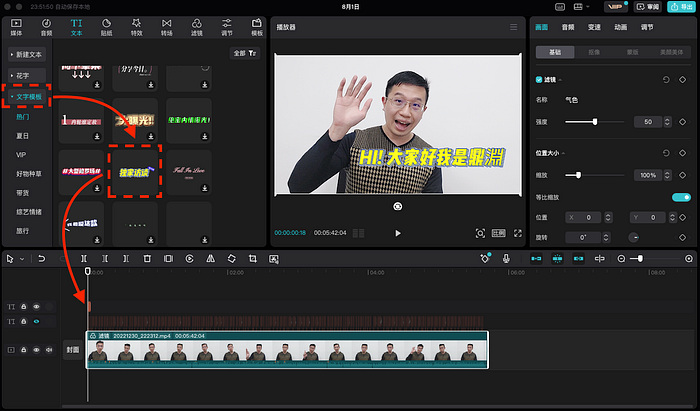700x411 pixels.
Task: Open the 音频 audio library icon in top toolbar
Action: (46, 27)
